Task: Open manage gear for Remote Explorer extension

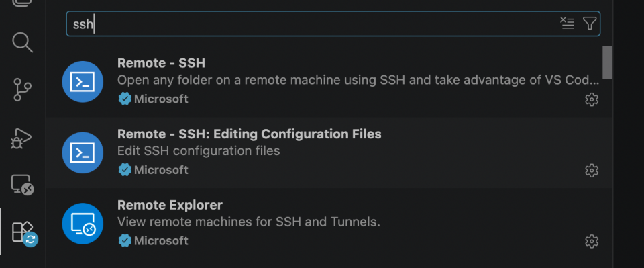Action: pyautogui.click(x=592, y=241)
